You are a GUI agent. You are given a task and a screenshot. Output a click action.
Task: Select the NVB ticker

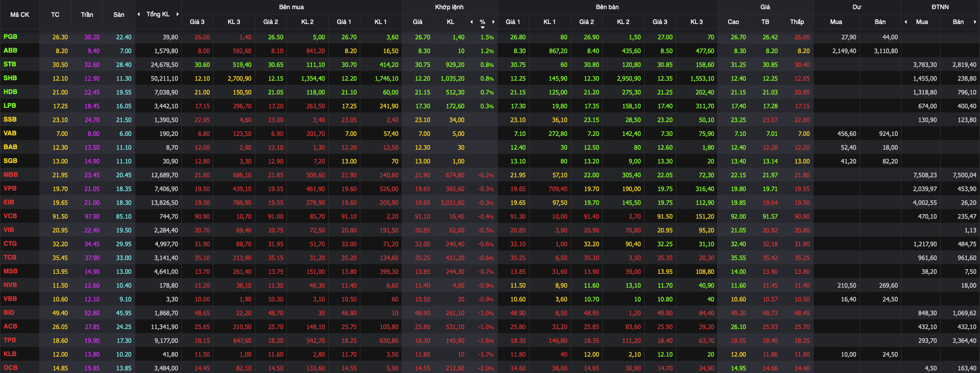tap(10, 285)
